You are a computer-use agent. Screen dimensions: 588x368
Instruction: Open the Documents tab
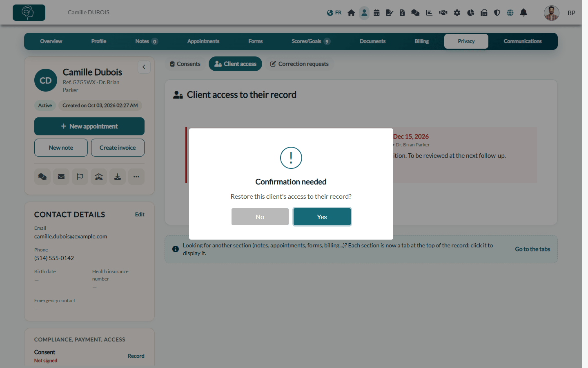coord(372,41)
